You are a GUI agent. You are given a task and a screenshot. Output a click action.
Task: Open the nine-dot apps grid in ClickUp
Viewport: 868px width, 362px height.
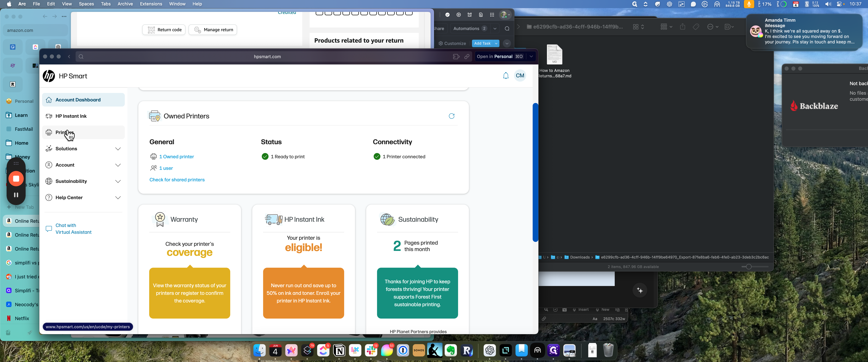point(492,15)
